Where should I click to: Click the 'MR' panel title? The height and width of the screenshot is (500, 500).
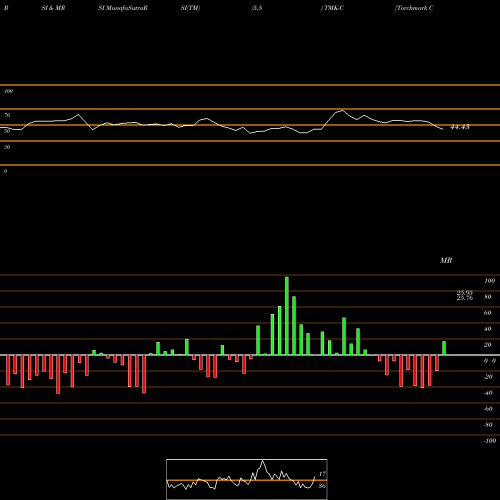[446, 260]
